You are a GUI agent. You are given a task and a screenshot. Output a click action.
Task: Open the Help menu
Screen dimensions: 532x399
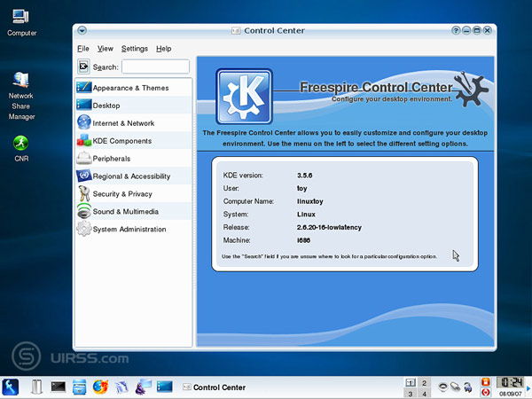[x=163, y=49]
